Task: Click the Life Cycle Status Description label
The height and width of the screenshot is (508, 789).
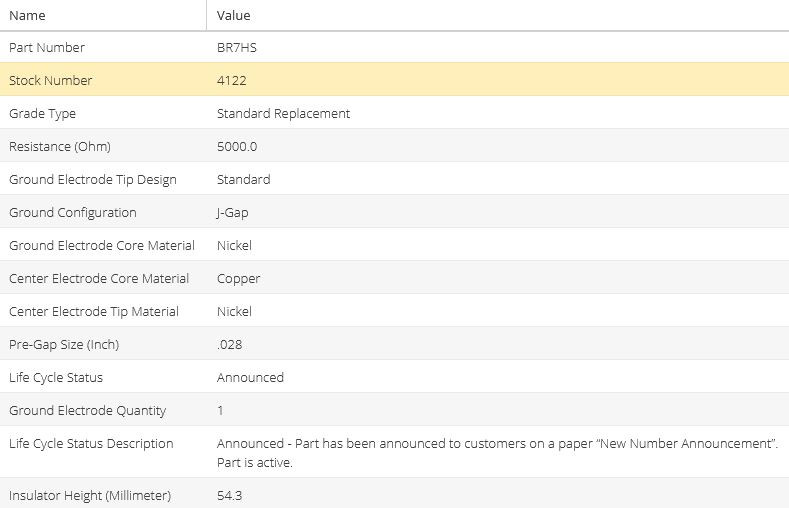Action: click(x=91, y=443)
